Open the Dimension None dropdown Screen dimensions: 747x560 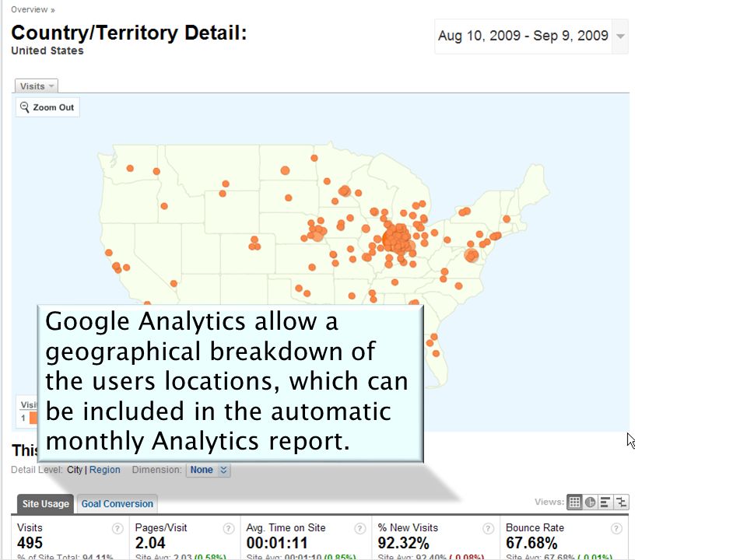[x=209, y=470]
